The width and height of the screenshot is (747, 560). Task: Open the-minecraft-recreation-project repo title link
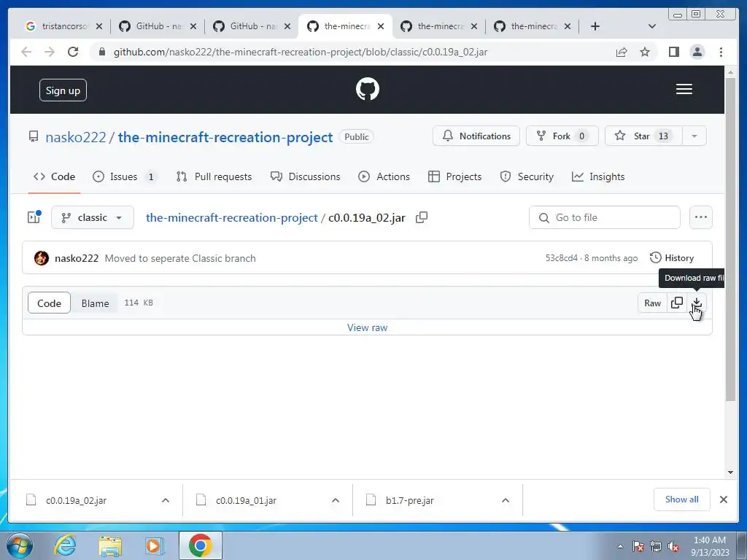(x=225, y=137)
